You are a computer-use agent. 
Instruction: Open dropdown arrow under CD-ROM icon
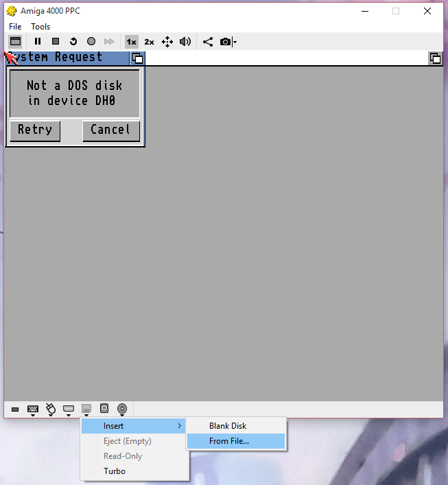tap(122, 416)
